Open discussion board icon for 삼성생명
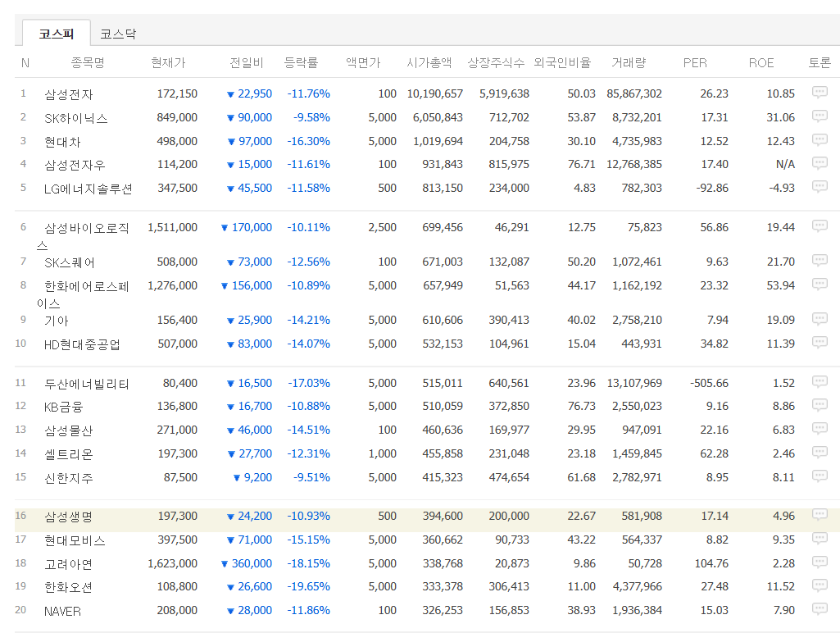The image size is (840, 633). tap(820, 515)
